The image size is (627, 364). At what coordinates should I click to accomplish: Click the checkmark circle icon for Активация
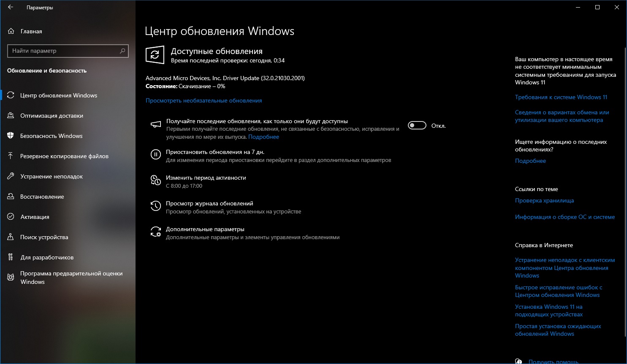[x=11, y=217]
